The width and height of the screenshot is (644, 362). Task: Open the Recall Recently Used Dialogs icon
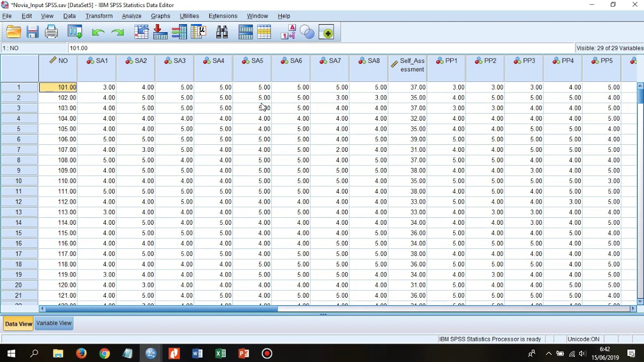coord(75,32)
